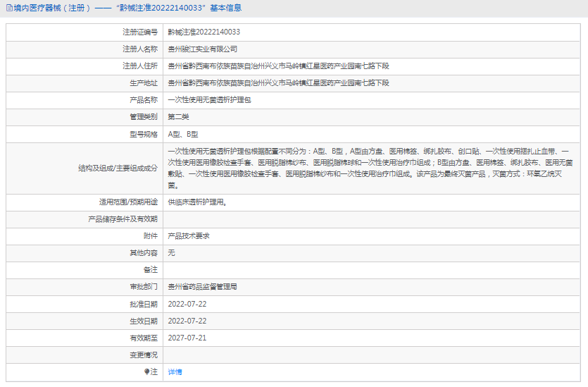Screen dimensions: 588x387
Task: Click the 变更情况 row label
Action: click(x=143, y=355)
